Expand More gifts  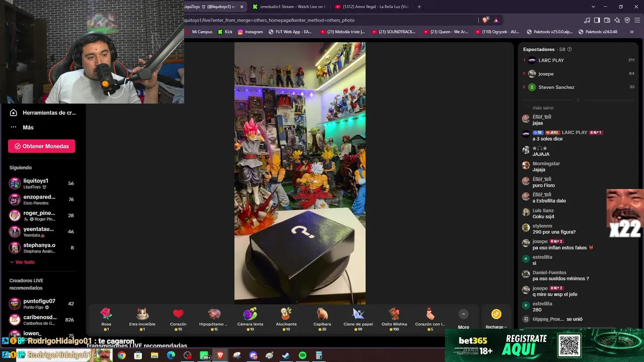[463, 319]
